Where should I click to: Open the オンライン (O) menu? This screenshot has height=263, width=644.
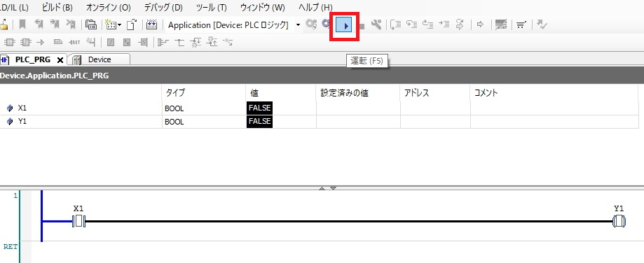point(109,8)
